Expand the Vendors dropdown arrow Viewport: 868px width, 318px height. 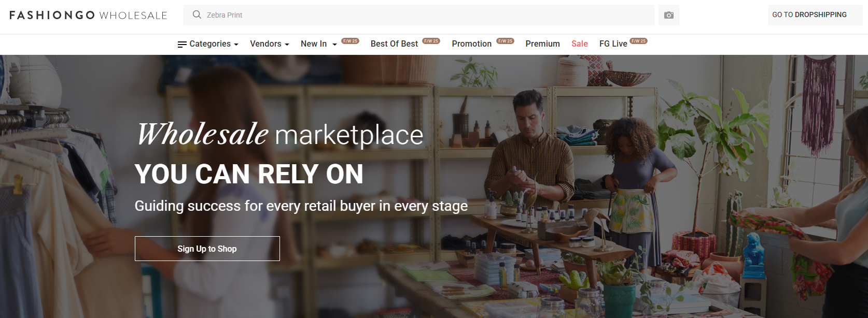point(287,45)
